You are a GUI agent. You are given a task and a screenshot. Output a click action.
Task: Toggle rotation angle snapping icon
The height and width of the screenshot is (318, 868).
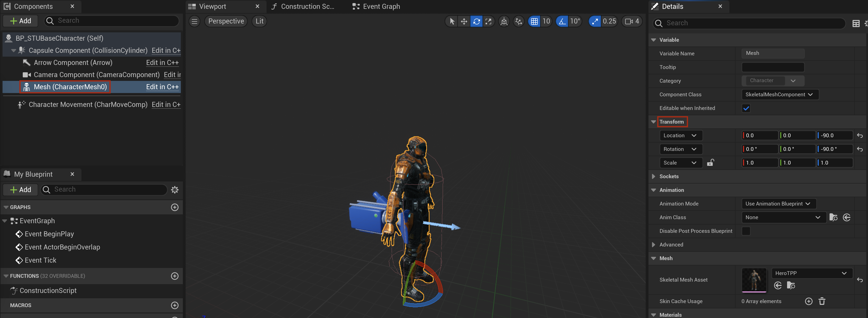point(562,21)
